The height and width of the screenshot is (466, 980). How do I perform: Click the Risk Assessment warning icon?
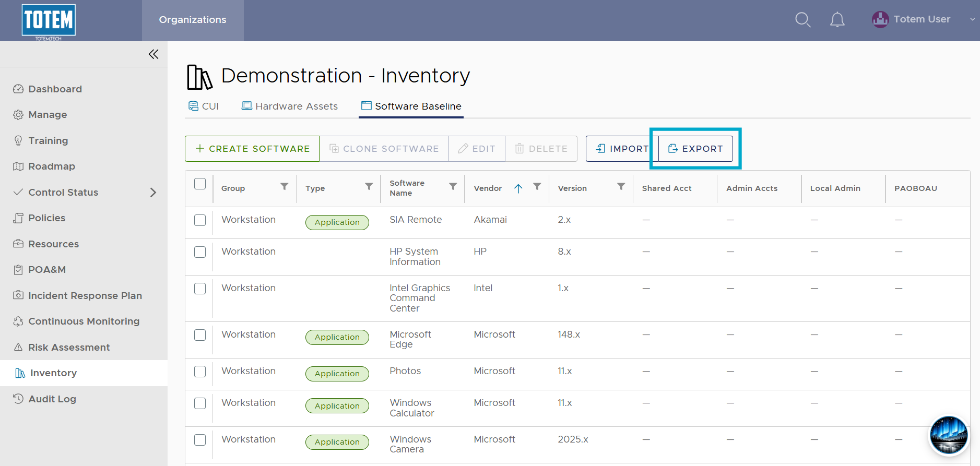[18, 347]
